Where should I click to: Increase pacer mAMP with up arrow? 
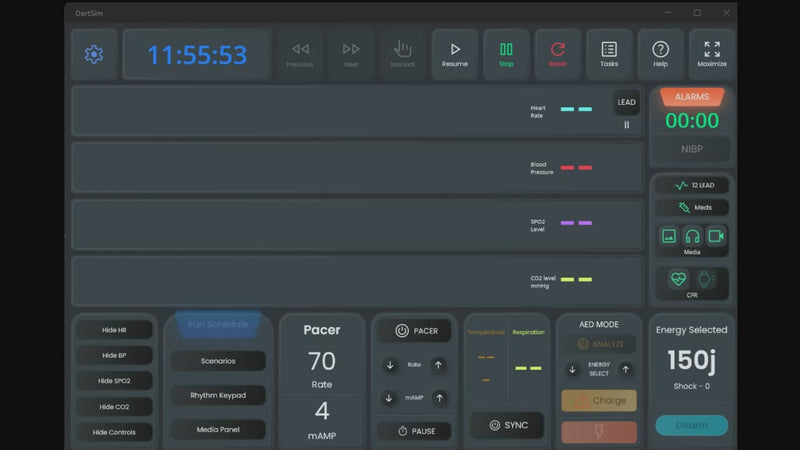(439, 398)
